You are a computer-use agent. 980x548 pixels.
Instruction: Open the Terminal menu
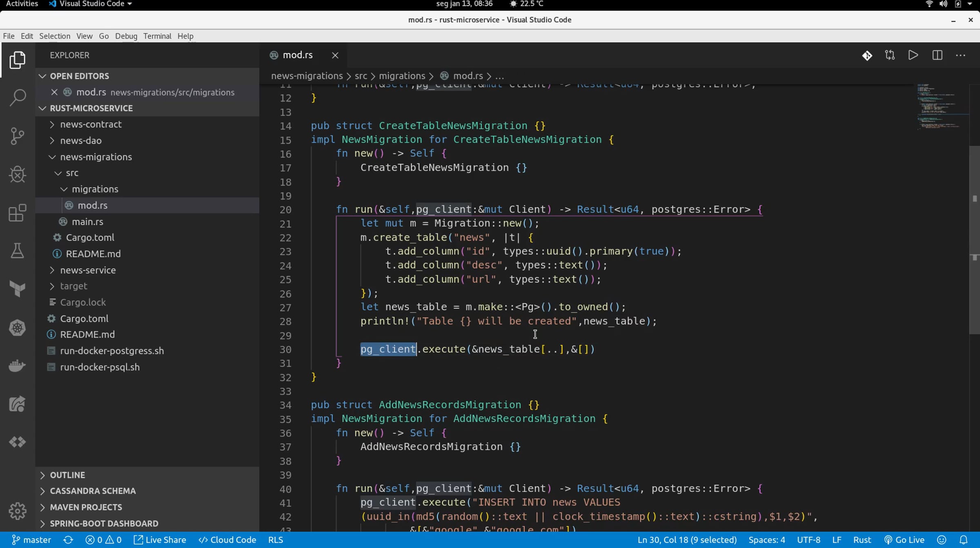pos(157,36)
